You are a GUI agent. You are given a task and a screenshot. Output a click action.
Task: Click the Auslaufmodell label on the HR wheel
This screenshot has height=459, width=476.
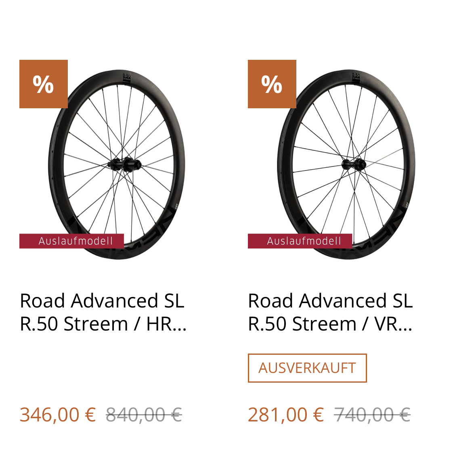72,241
